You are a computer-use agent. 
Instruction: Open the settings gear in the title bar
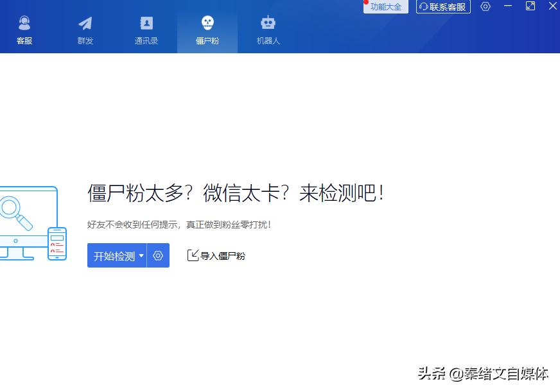click(x=485, y=6)
